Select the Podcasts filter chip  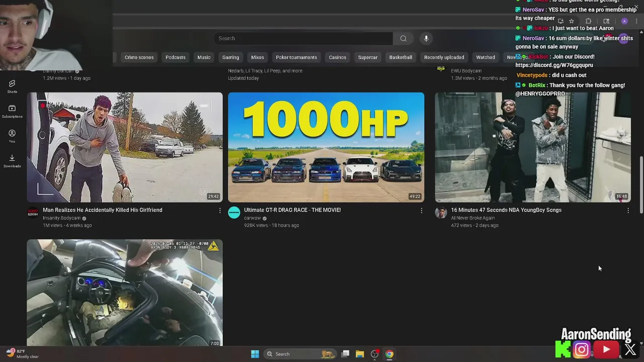(x=176, y=57)
